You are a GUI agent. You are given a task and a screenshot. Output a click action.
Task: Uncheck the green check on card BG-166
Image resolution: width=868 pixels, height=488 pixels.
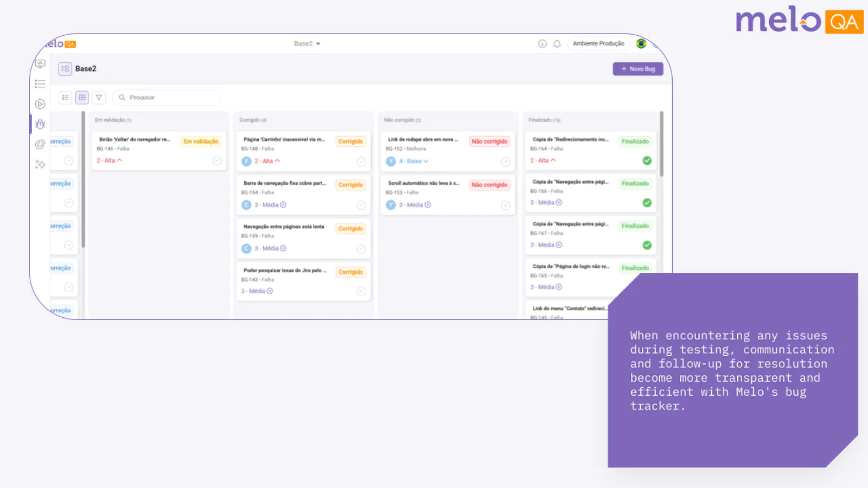[647, 203]
